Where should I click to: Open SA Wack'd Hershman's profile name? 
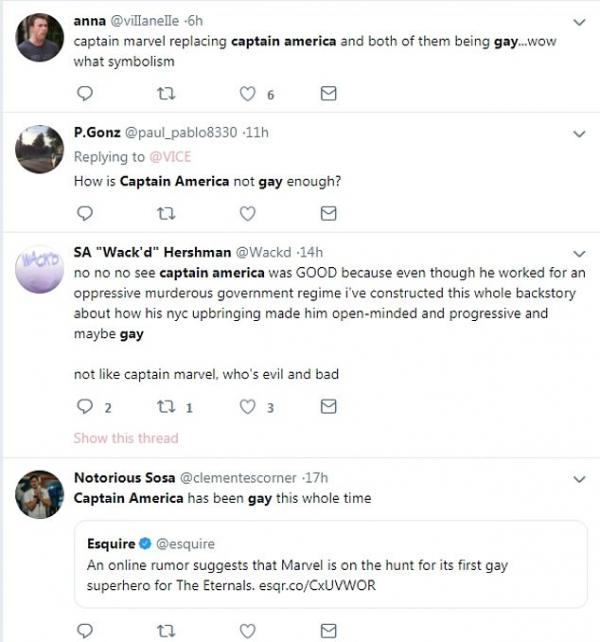pos(152,252)
